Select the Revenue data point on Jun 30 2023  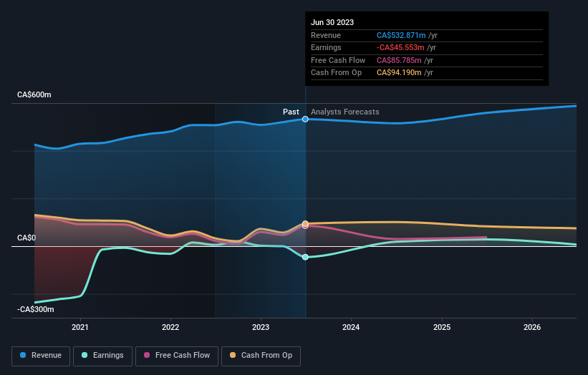[x=305, y=119]
